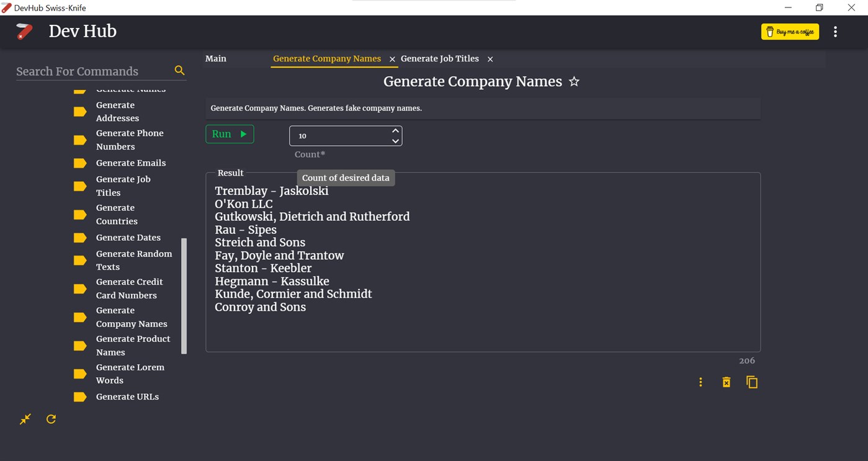The height and width of the screenshot is (461, 868).
Task: Open the top-right vertical dots menu
Action: pos(835,32)
